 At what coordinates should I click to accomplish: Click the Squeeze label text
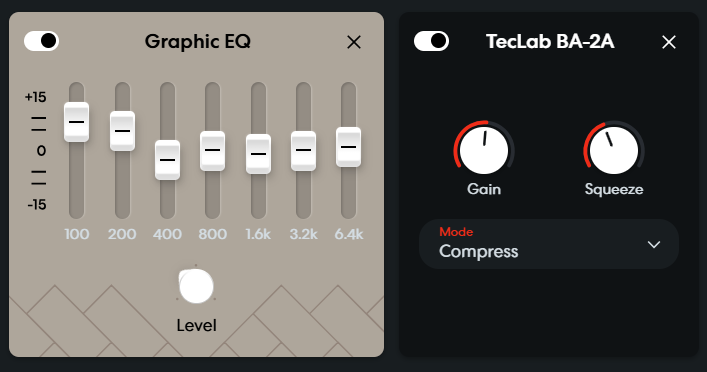coord(614,189)
